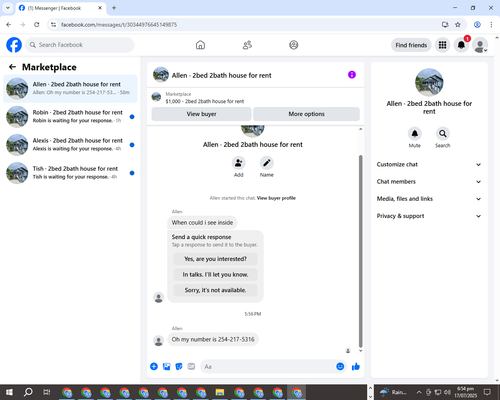The height and width of the screenshot is (400, 500).
Task: Click the More options button
Action: click(x=306, y=114)
